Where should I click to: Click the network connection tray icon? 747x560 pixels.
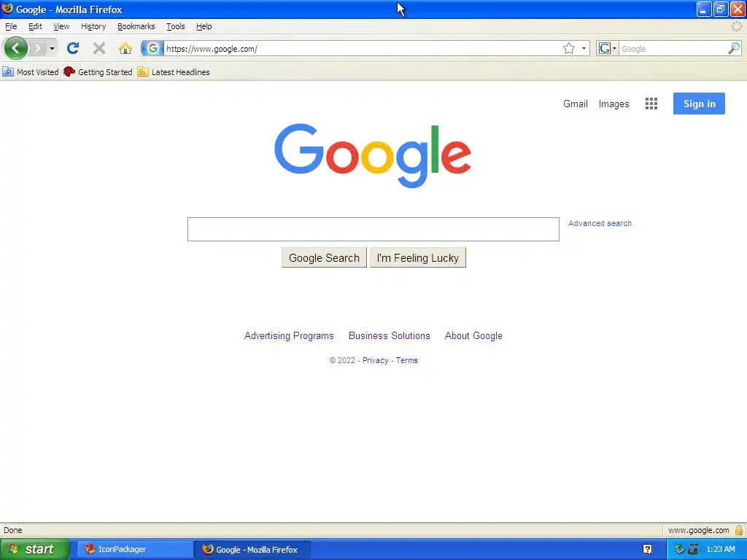[x=679, y=549]
